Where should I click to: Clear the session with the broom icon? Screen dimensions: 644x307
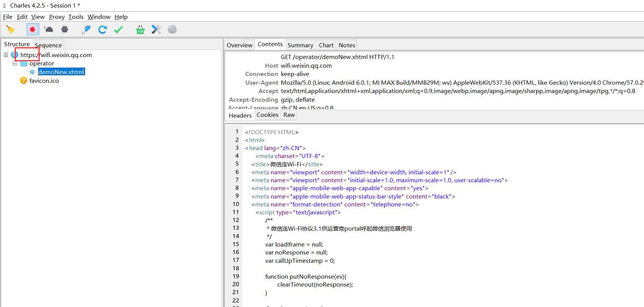point(10,29)
